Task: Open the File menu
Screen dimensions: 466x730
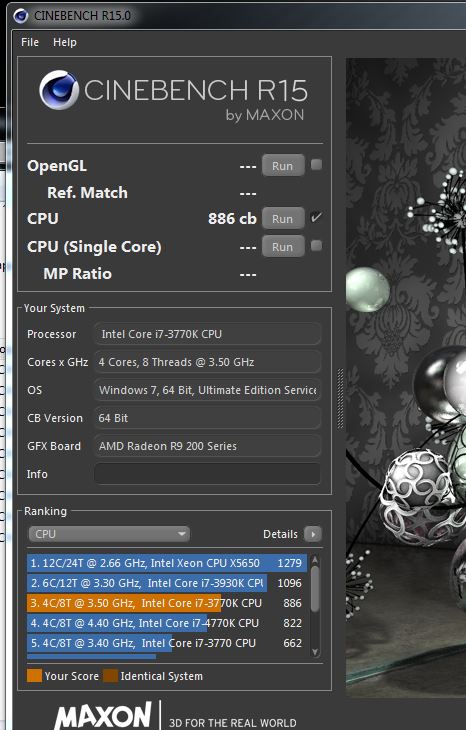Action: [30, 42]
